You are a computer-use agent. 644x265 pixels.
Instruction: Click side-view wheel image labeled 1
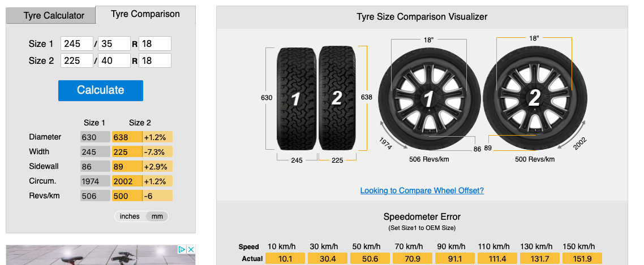coord(430,98)
